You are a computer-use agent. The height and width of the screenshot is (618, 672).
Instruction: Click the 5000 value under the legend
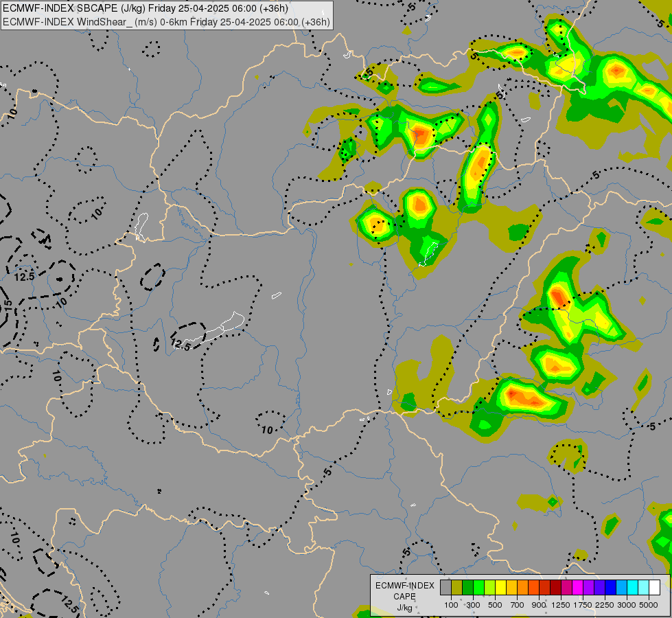point(649,605)
